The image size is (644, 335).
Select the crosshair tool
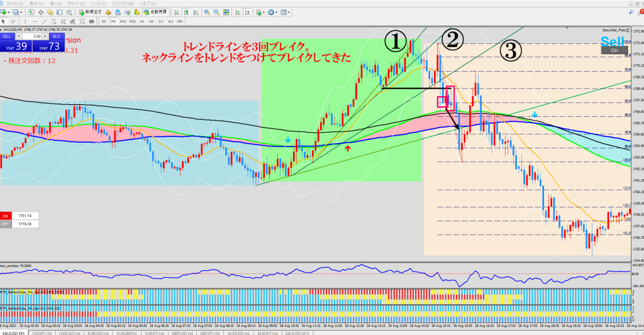point(13,21)
